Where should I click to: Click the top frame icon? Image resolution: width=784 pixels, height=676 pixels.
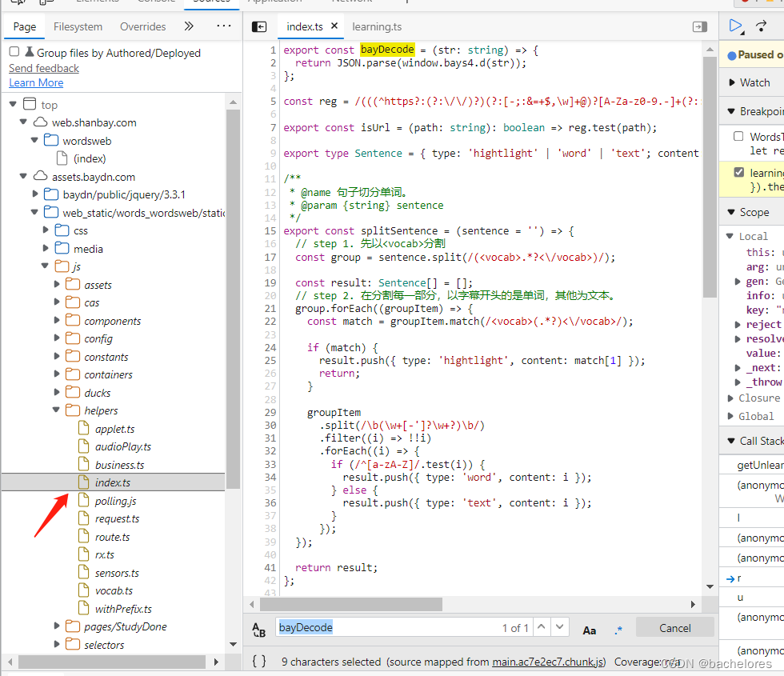[x=30, y=104]
